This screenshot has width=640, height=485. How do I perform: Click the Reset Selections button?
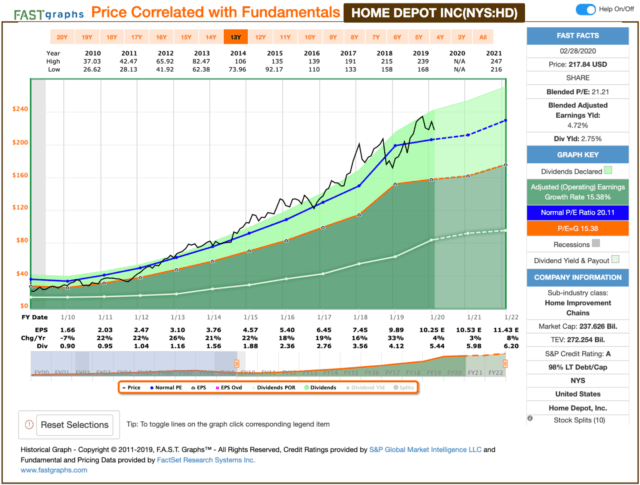(x=75, y=425)
